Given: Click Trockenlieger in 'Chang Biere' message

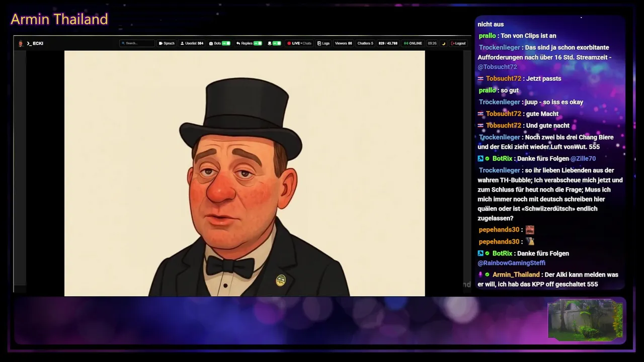Looking at the screenshot, I should click(x=499, y=137).
